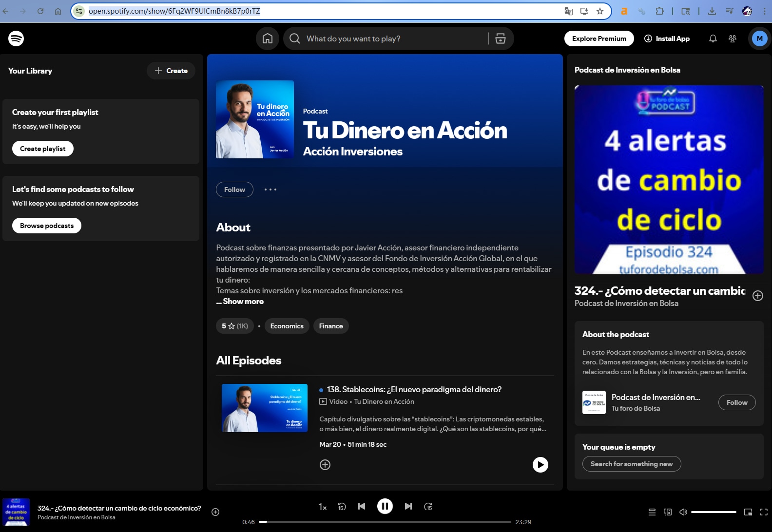Open 'Podcast de Inversión en Bolsa' link under episode 324 title
Viewport: 772px width, 532px height.
tap(626, 303)
